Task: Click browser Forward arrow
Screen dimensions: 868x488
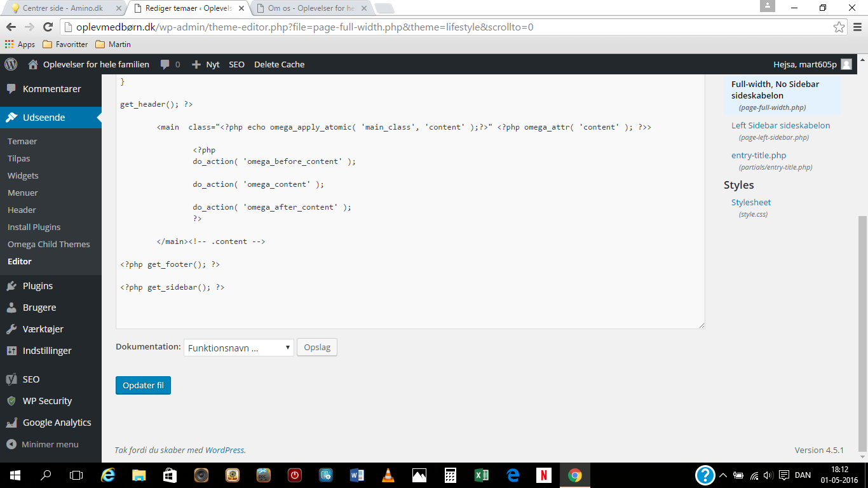Action: [29, 27]
